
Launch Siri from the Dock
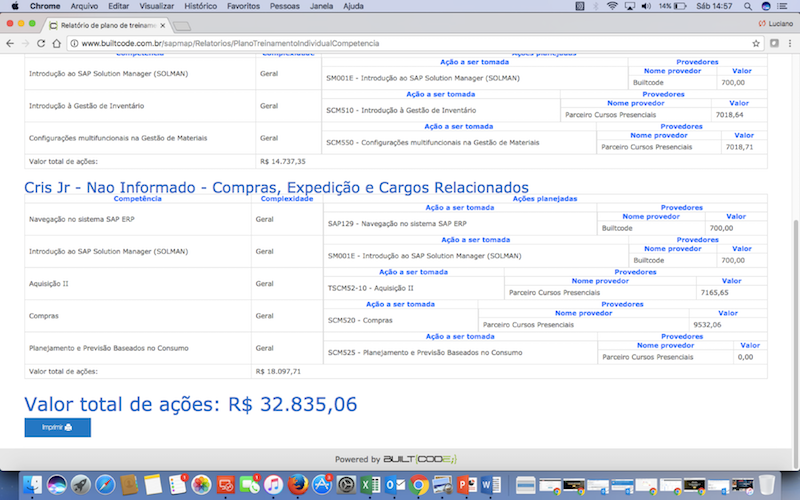[57, 484]
